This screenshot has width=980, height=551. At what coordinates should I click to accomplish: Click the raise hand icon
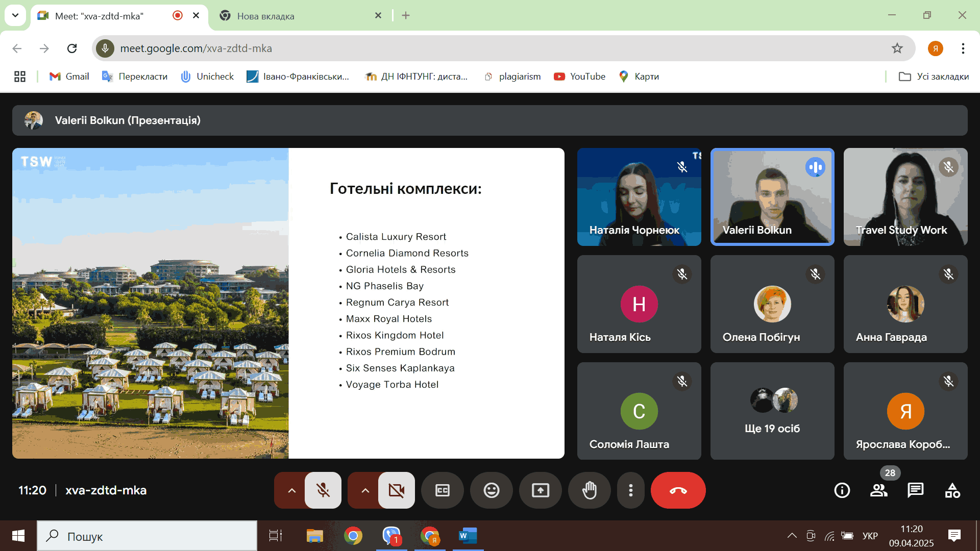coord(590,490)
